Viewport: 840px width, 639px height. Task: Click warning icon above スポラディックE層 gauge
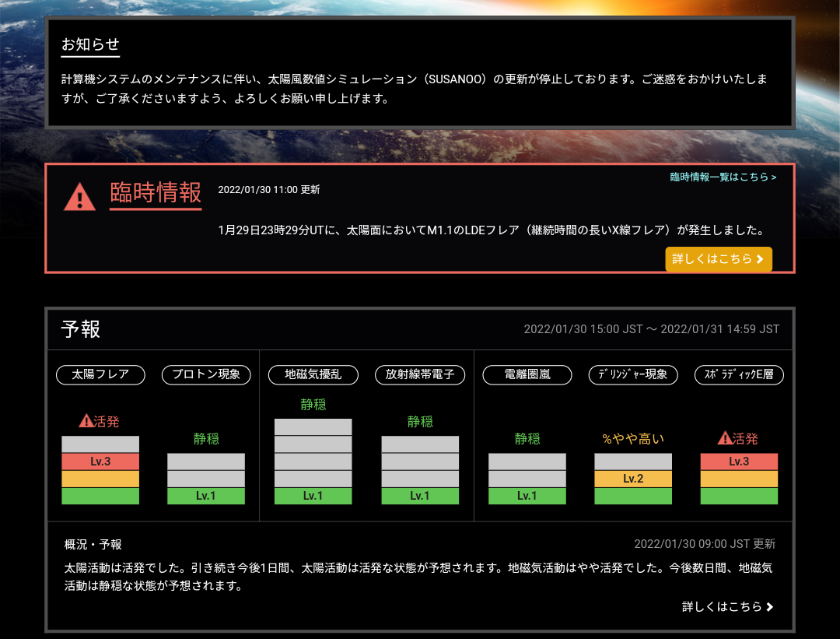coord(723,438)
